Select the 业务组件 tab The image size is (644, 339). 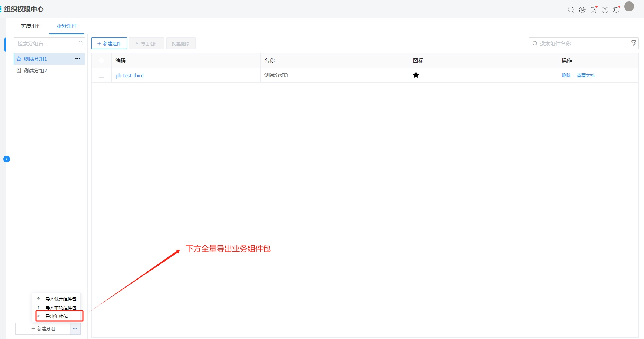pyautogui.click(x=67, y=26)
